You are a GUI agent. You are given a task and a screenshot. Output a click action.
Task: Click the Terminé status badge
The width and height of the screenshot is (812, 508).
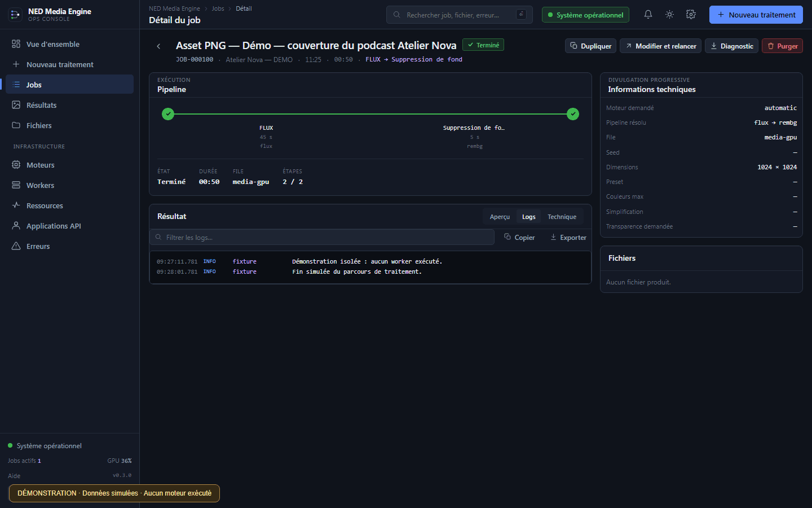click(483, 45)
